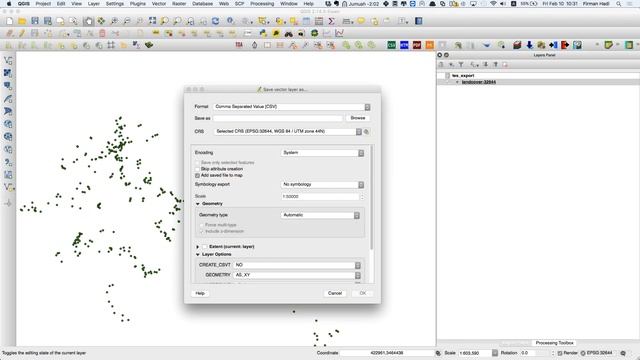The image size is (640, 360).
Task: Open the Geometry type dropdown
Action: coord(320,215)
